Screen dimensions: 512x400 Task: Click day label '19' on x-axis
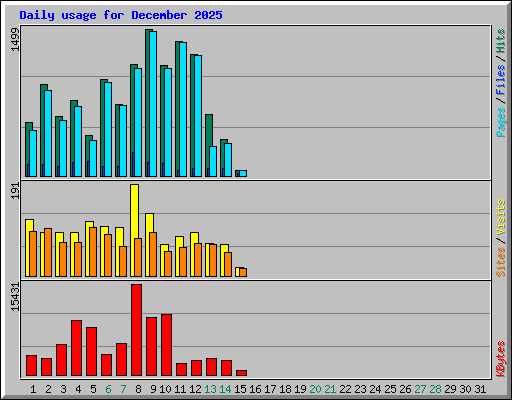click(300, 389)
